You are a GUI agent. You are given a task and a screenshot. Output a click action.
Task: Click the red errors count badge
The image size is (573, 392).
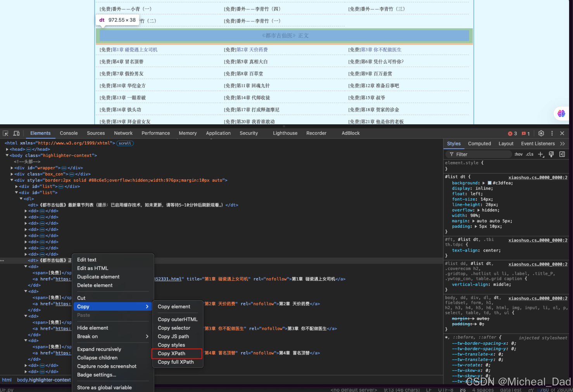pos(513,134)
